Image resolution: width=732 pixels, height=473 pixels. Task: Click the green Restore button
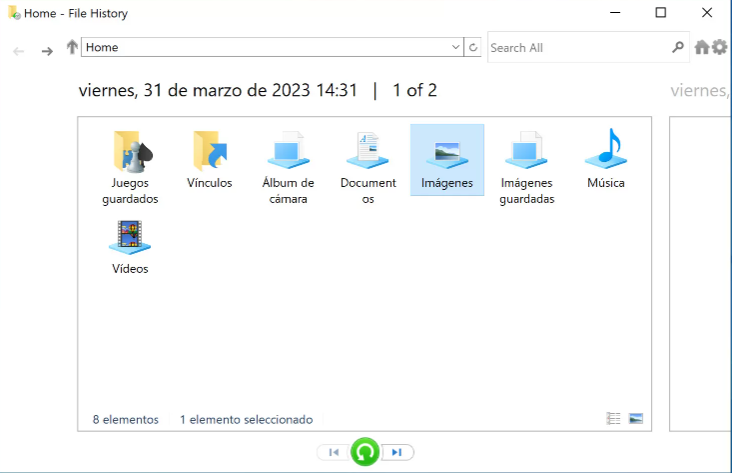point(365,452)
